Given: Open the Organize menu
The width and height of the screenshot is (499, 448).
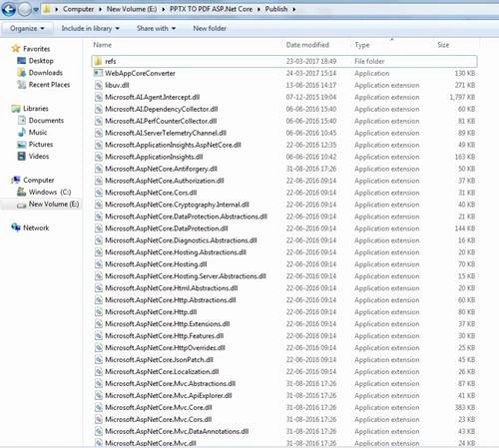Looking at the screenshot, I should 27,28.
